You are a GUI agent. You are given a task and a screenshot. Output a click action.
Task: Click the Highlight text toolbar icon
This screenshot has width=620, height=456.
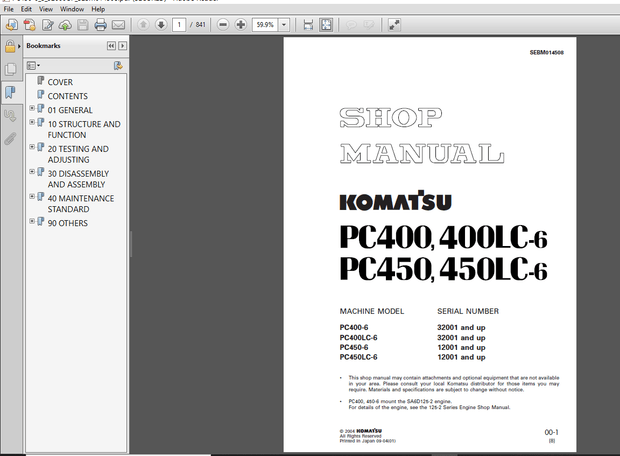click(369, 25)
